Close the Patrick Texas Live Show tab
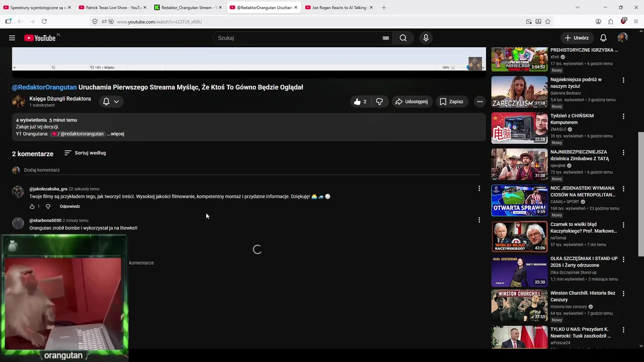 pyautogui.click(x=145, y=8)
